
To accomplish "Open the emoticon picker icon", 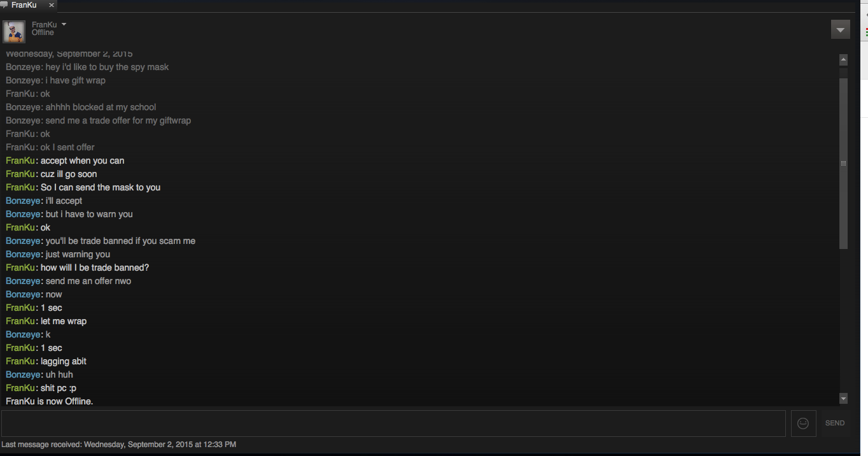I will pyautogui.click(x=803, y=424).
